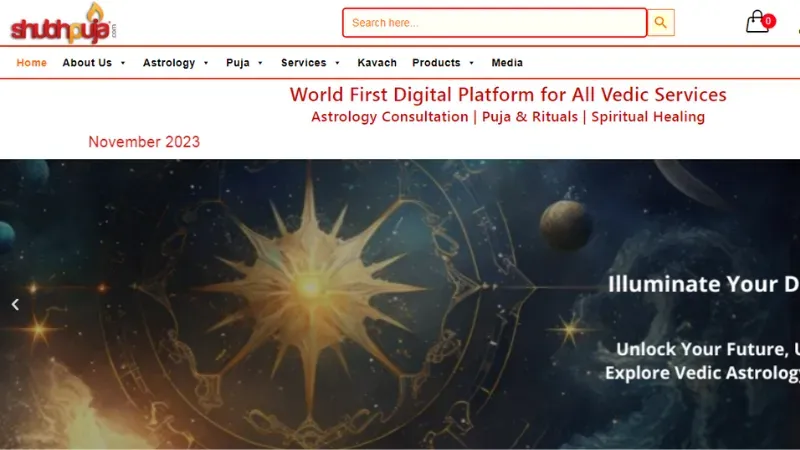Open the shopping bag cart icon

pos(757,22)
